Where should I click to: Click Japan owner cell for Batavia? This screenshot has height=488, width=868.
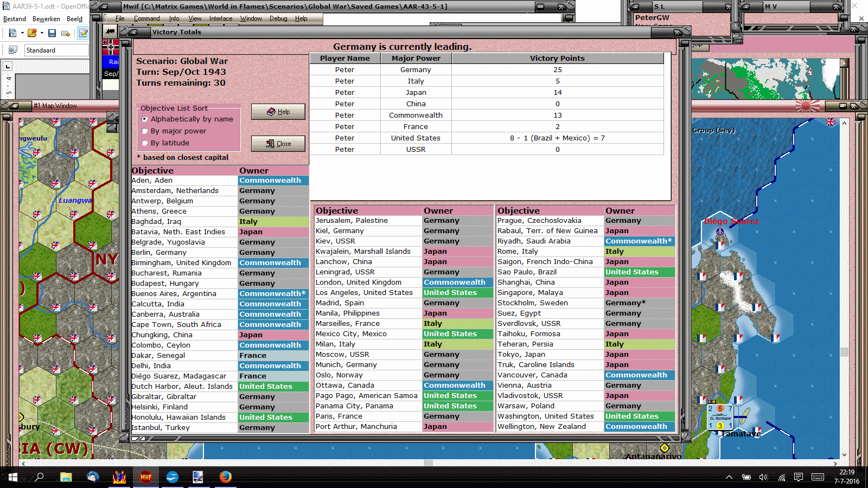click(x=273, y=232)
